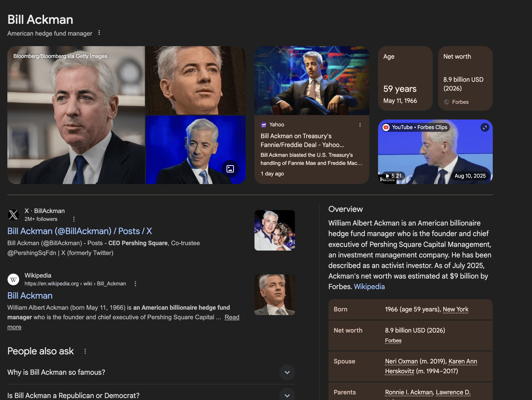532x400 pixels.
Task: Open the Wikipedia link in Overview text
Action: coord(369,287)
